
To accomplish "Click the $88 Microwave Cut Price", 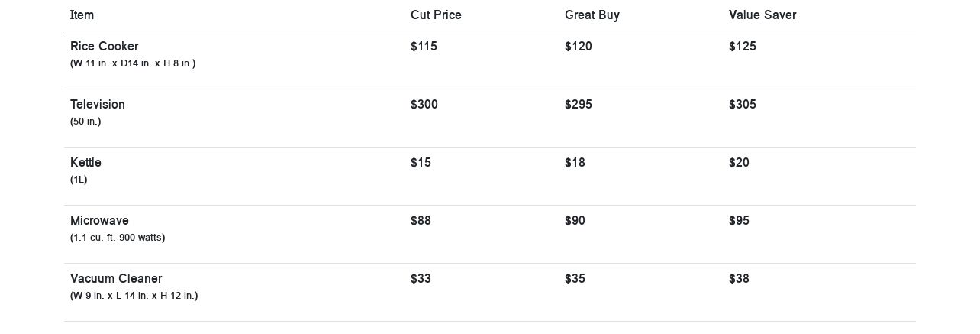I will tap(421, 221).
